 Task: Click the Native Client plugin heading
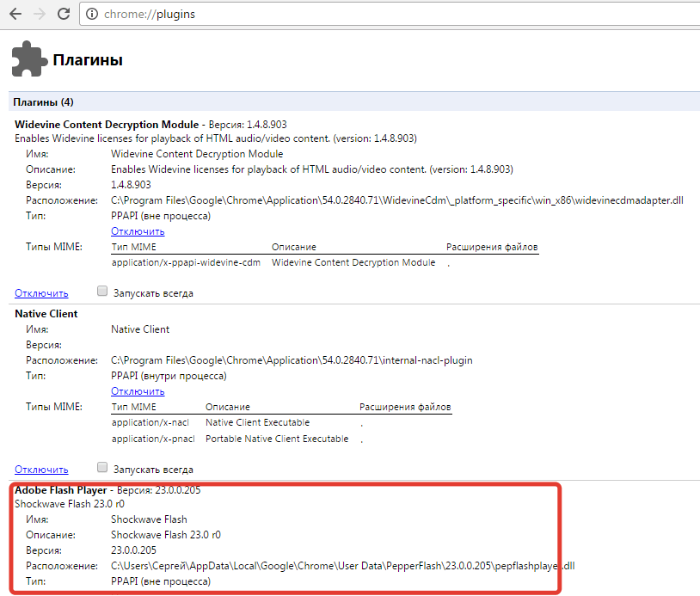coord(46,314)
